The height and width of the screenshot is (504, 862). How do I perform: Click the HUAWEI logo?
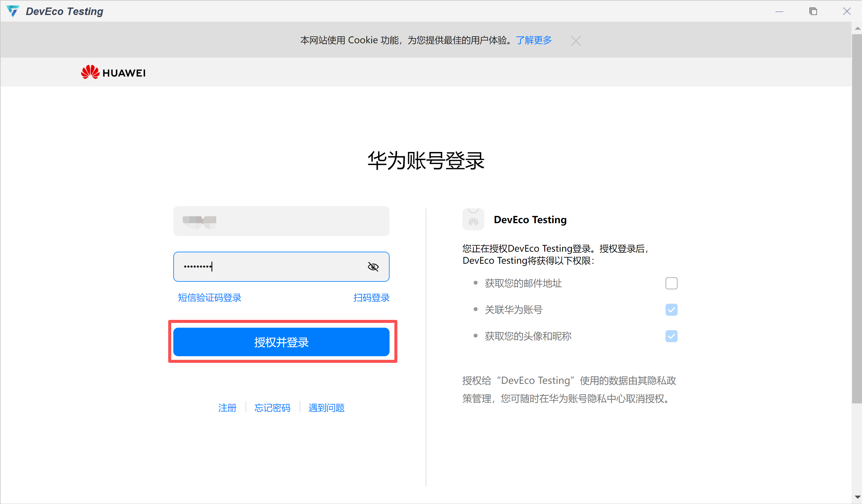point(113,72)
